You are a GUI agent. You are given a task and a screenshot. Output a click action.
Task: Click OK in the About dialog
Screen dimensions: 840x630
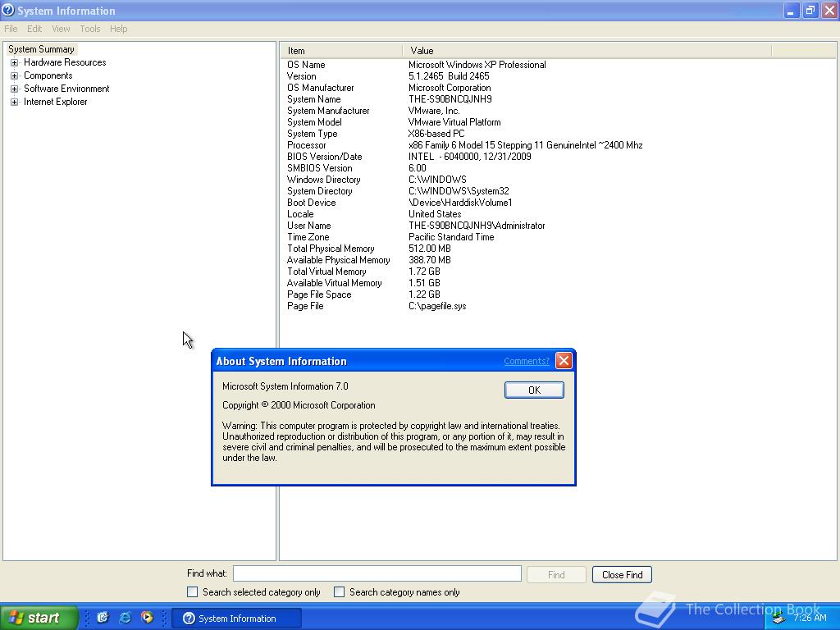click(x=534, y=390)
